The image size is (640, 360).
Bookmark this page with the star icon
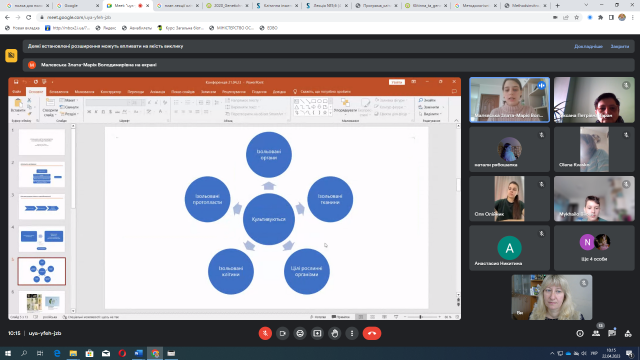click(x=577, y=18)
